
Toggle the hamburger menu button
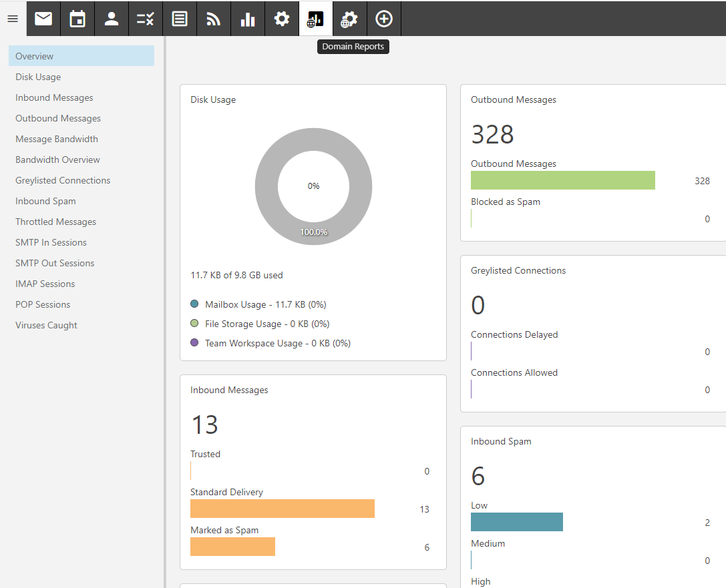click(x=13, y=19)
